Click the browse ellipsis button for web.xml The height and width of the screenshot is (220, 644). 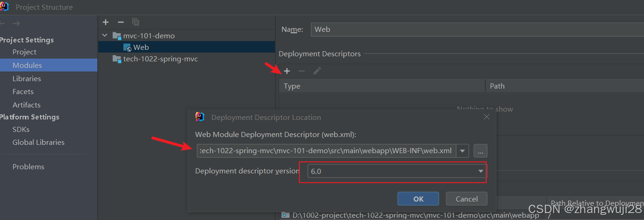coord(480,151)
